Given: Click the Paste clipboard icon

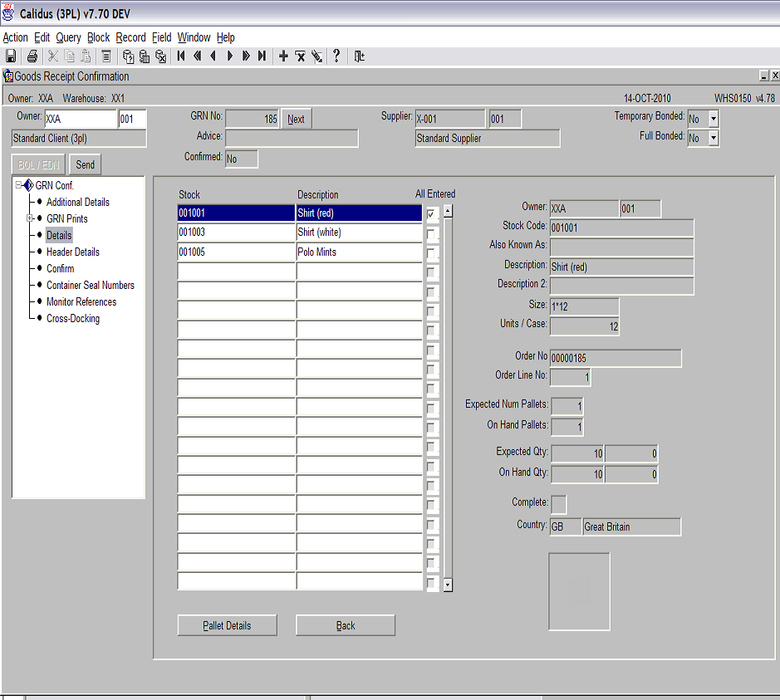Looking at the screenshot, I should point(86,56).
